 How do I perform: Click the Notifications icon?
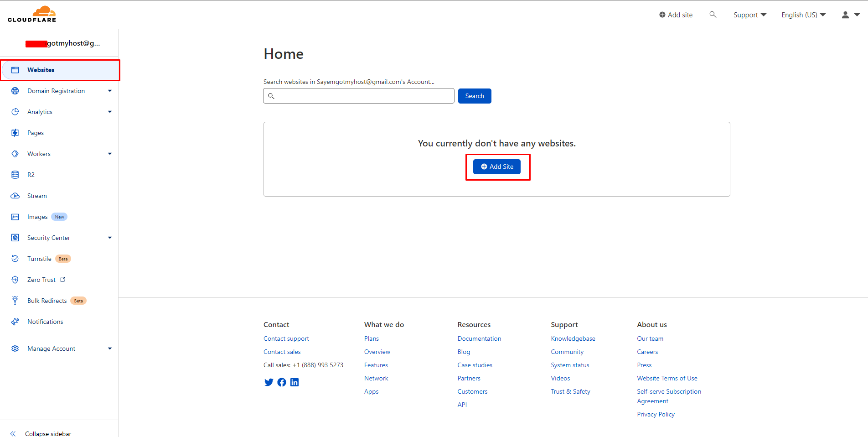coord(15,322)
